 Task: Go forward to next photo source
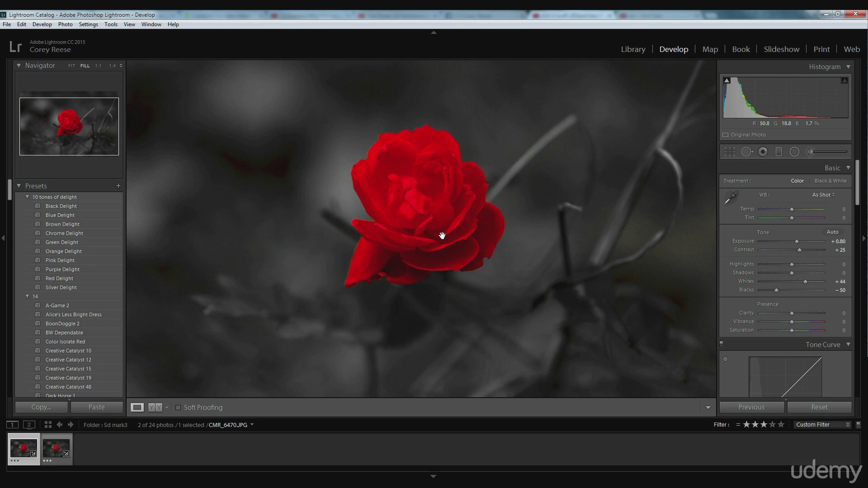point(71,425)
